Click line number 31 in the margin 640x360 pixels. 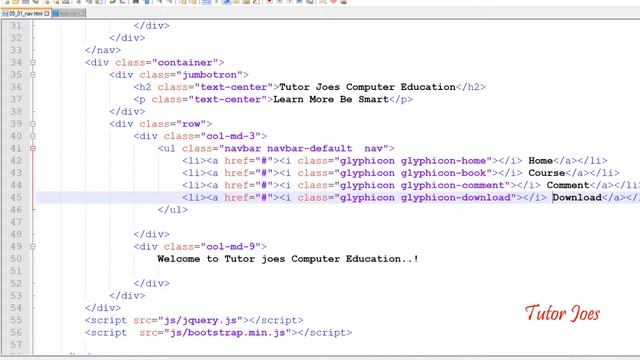(x=16, y=26)
